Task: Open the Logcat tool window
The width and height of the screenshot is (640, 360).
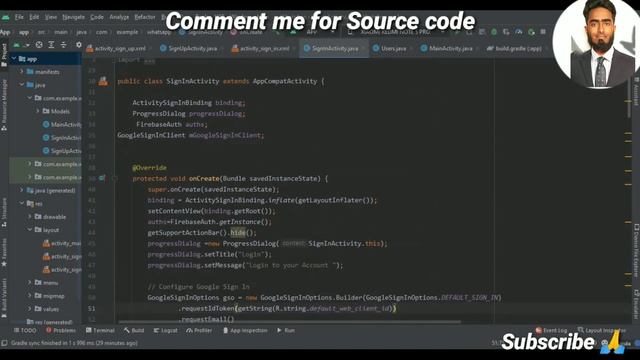Action: click(166, 330)
